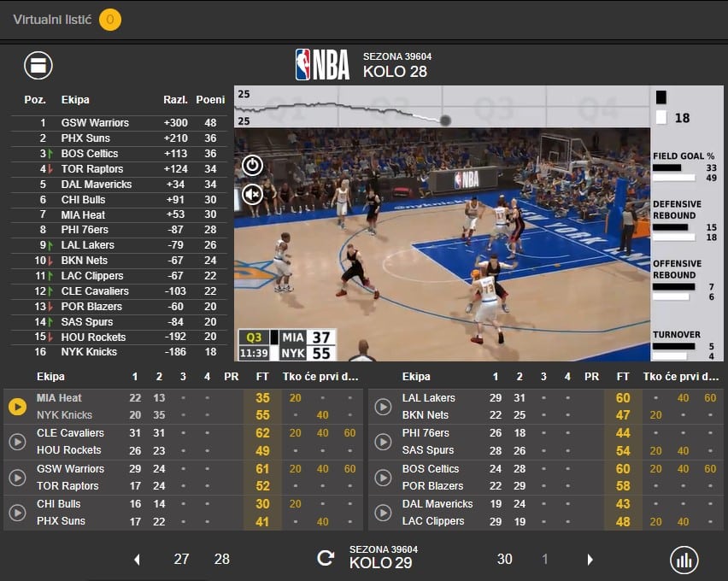Click the statistics chart icon

point(684,560)
